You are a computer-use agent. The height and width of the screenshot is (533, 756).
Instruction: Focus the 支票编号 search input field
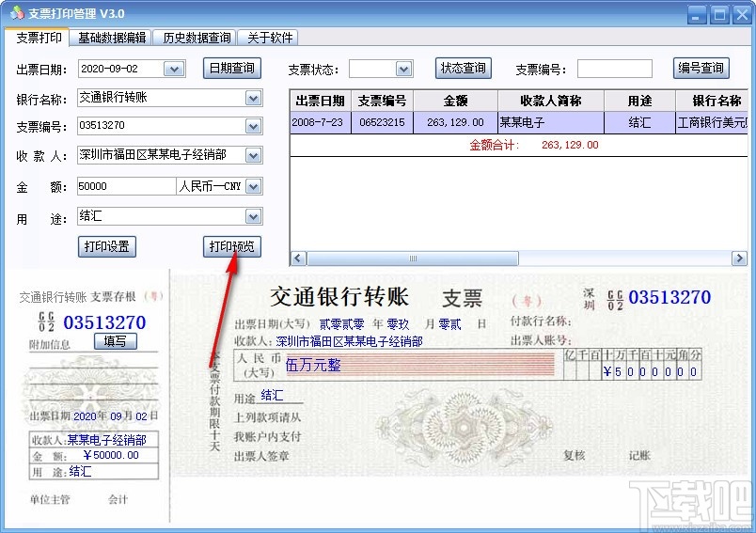click(x=615, y=69)
